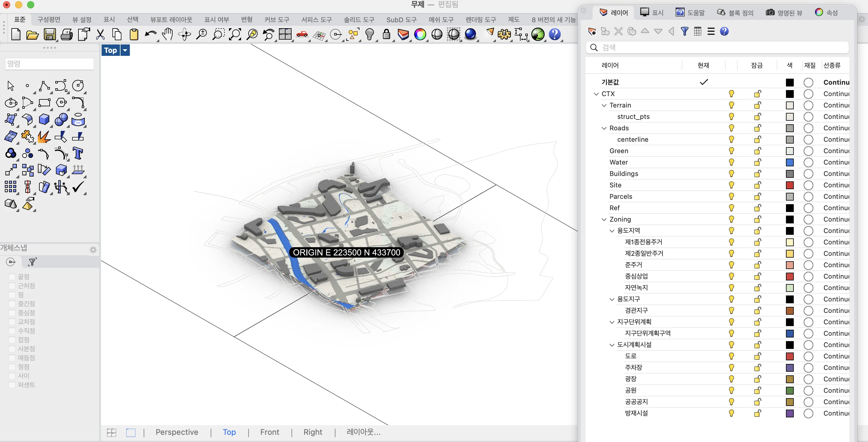Lock the Site layer
This screenshot has width=868, height=442.
point(757,185)
